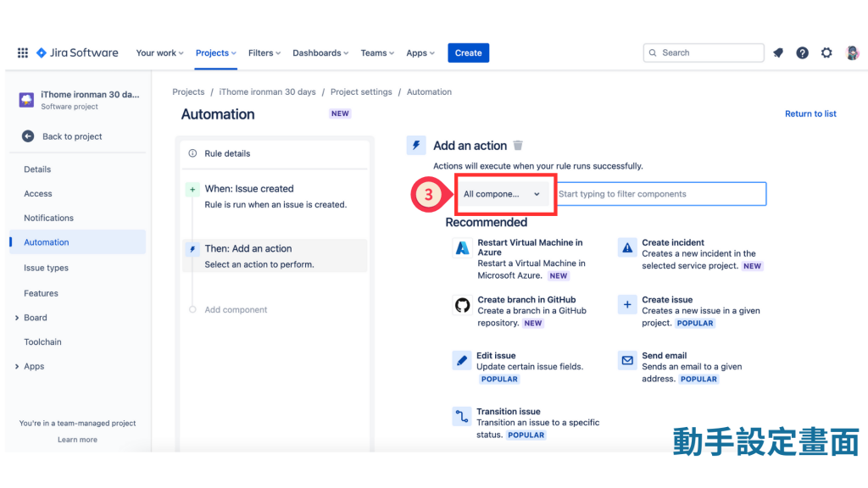Screen dimensions: 868x488
Task: Choose the Create incident warning icon
Action: [x=626, y=248]
